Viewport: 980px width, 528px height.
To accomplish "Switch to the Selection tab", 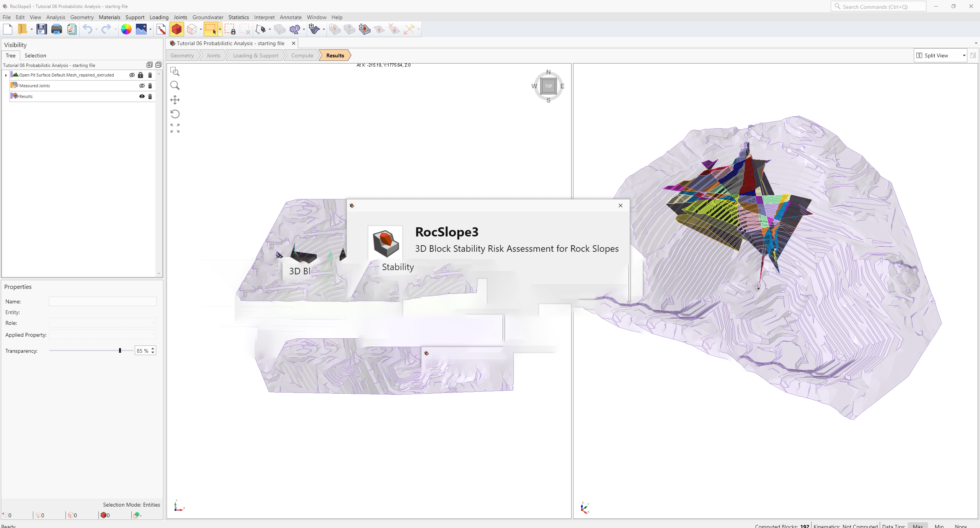I will pos(35,55).
